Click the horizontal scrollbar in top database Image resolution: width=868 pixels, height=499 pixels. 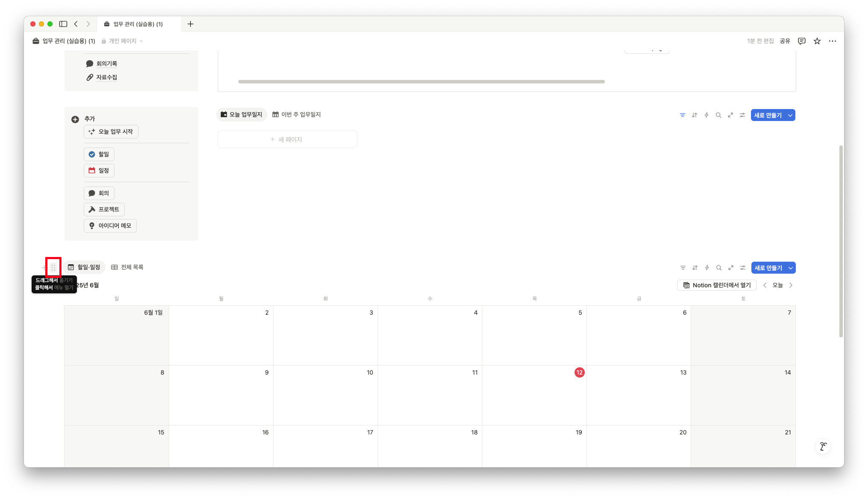pos(421,81)
